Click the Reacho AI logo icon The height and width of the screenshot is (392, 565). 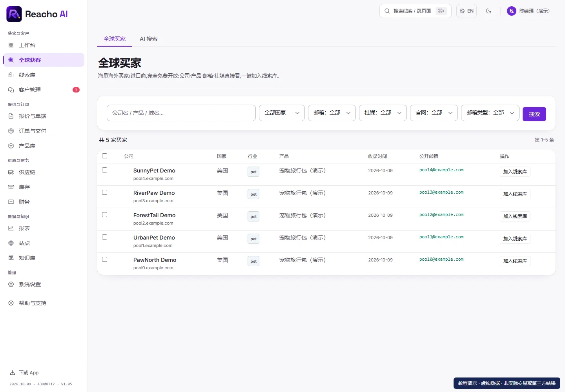pyautogui.click(x=14, y=14)
